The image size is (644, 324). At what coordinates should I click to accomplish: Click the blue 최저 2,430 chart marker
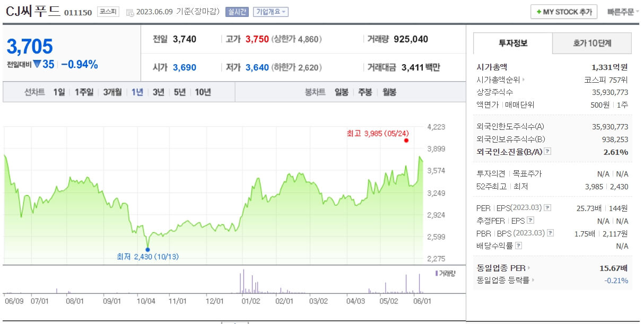147,249
